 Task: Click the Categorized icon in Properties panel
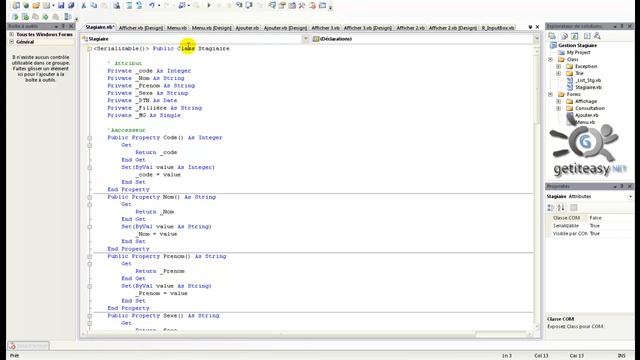click(x=551, y=208)
